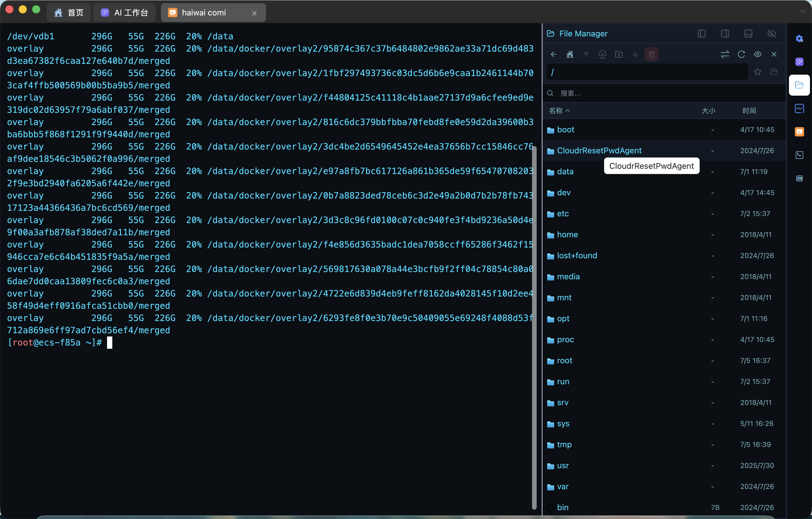Screen dimensions: 812x519
Task: Open the run folder
Action: [x=664, y=381]
